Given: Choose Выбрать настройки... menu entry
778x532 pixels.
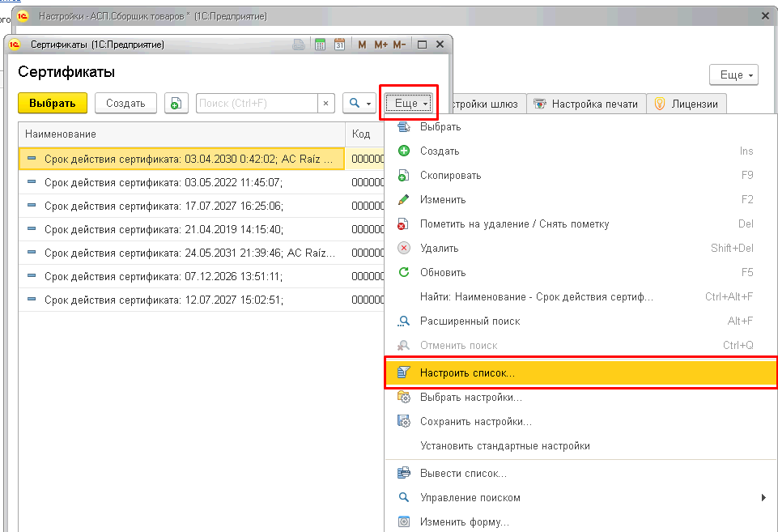Looking at the screenshot, I should (x=580, y=397).
